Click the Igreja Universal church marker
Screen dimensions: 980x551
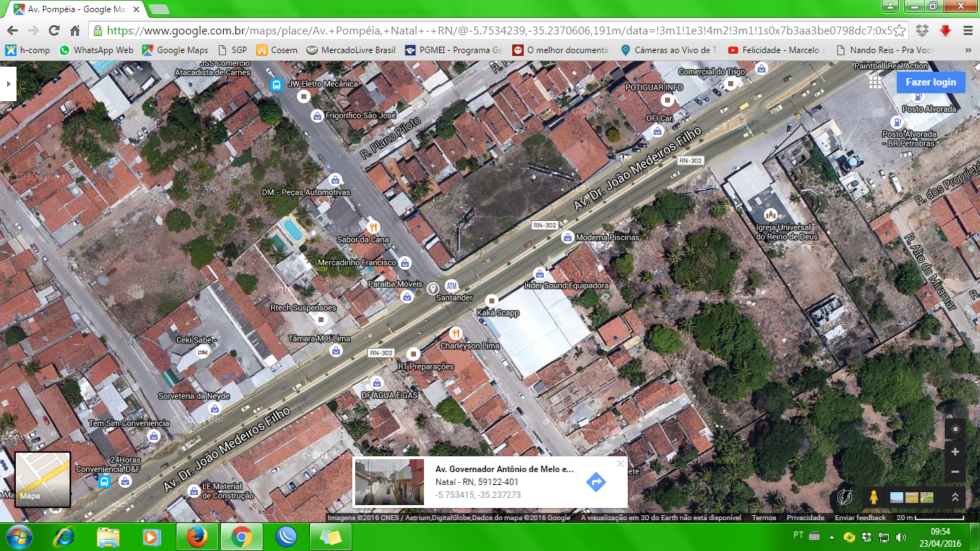(771, 215)
